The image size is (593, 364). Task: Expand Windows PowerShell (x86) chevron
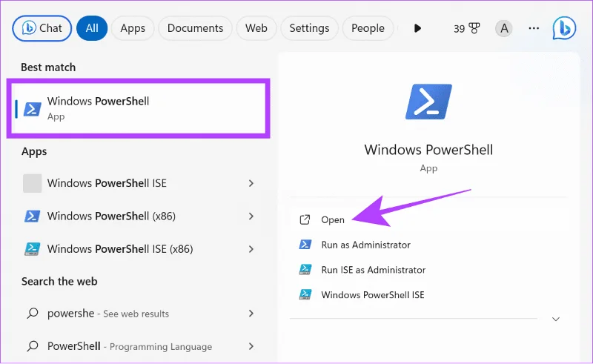(x=251, y=216)
